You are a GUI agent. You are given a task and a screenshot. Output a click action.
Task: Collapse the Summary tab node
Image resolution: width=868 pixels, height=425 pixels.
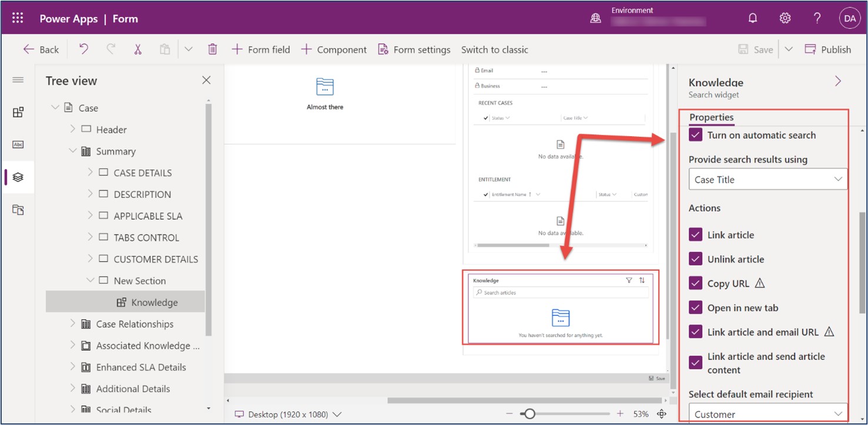tap(73, 151)
